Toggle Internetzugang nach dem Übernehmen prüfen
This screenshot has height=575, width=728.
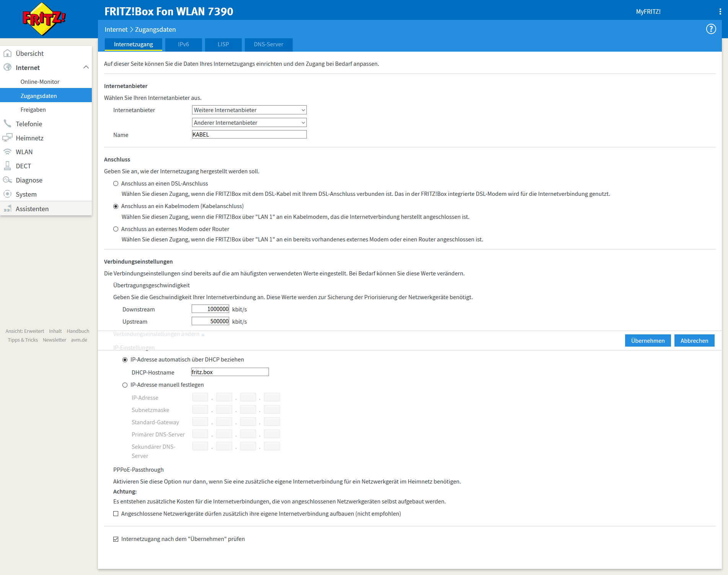click(x=116, y=539)
